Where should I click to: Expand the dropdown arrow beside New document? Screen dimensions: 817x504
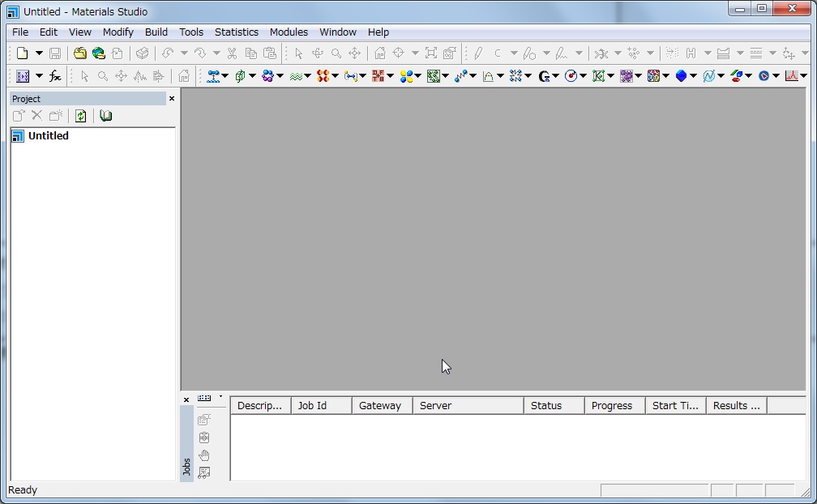tap(38, 53)
